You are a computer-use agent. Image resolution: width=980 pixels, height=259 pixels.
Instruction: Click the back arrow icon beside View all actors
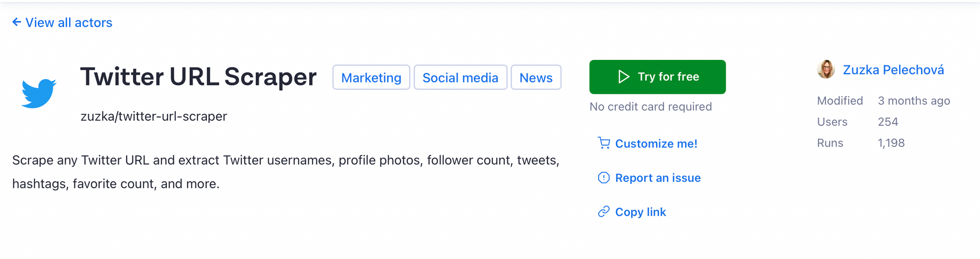pyautogui.click(x=17, y=22)
